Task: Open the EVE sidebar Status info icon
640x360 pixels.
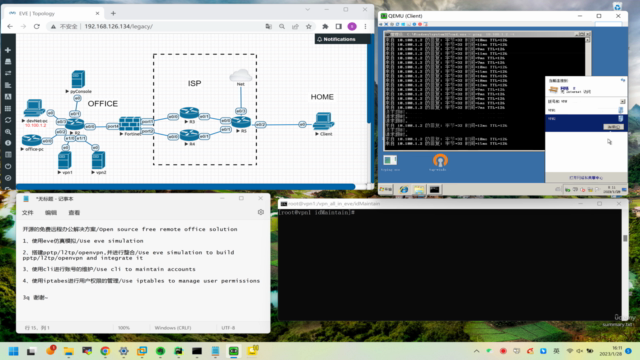Action: (8, 143)
